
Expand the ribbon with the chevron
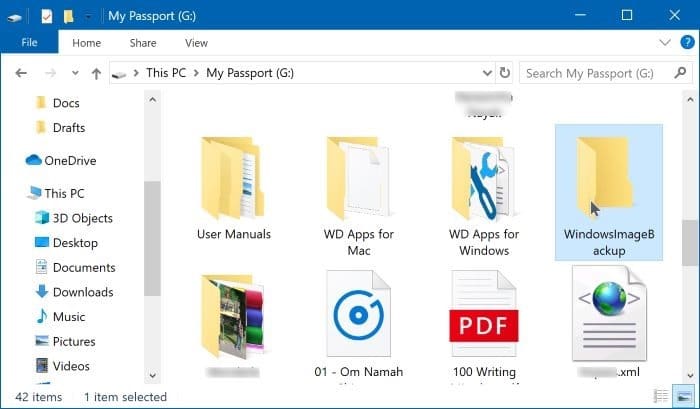point(665,43)
